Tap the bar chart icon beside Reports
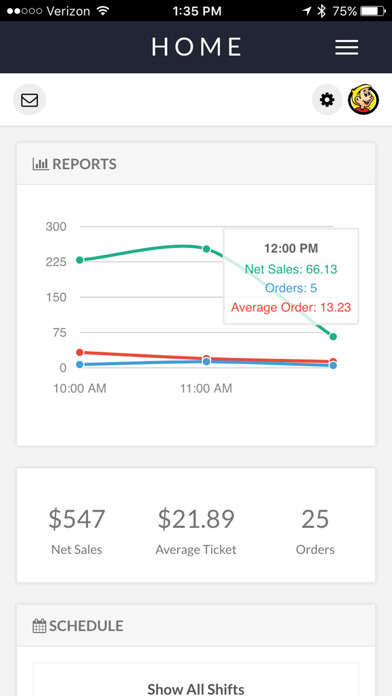Image resolution: width=392 pixels, height=696 pixels. (x=40, y=164)
